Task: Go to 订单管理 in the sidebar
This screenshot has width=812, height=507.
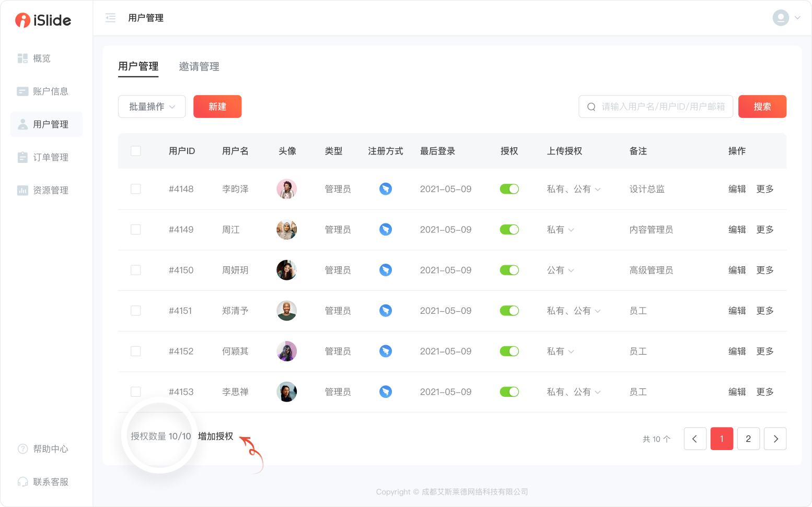Action: [50, 157]
